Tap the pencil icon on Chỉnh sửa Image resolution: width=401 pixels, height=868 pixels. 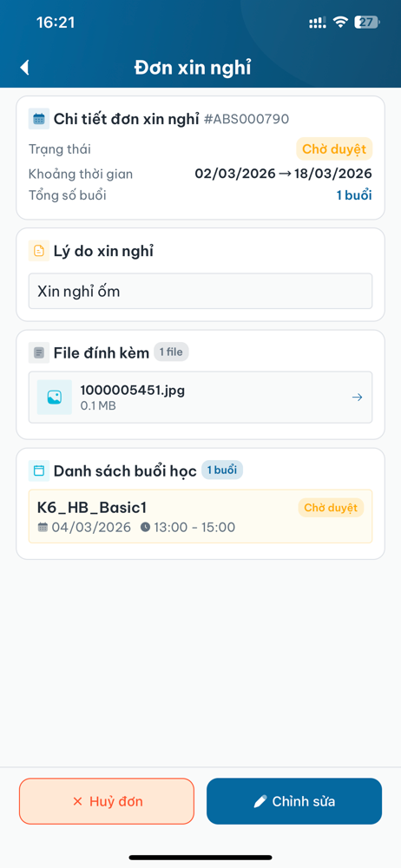pos(260,801)
